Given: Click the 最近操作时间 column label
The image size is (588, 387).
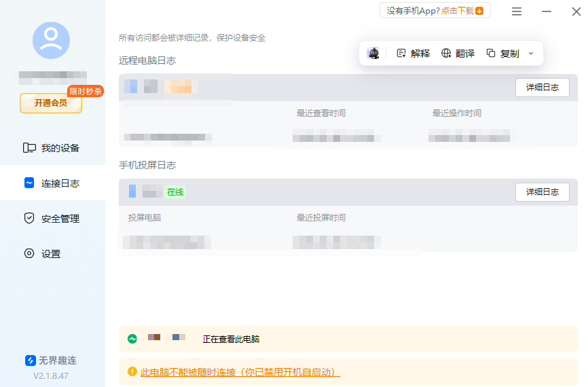Looking at the screenshot, I should 457,113.
